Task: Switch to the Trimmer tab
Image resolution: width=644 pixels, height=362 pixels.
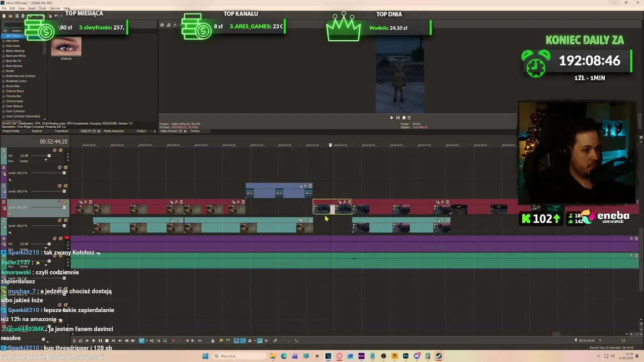Action: click(195, 131)
